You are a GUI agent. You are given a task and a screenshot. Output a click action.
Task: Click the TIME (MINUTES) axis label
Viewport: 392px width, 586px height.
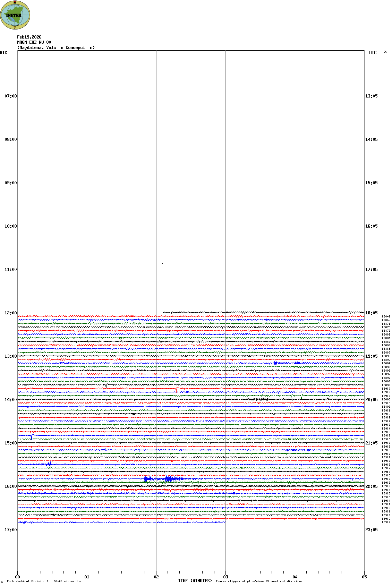[x=195, y=581]
